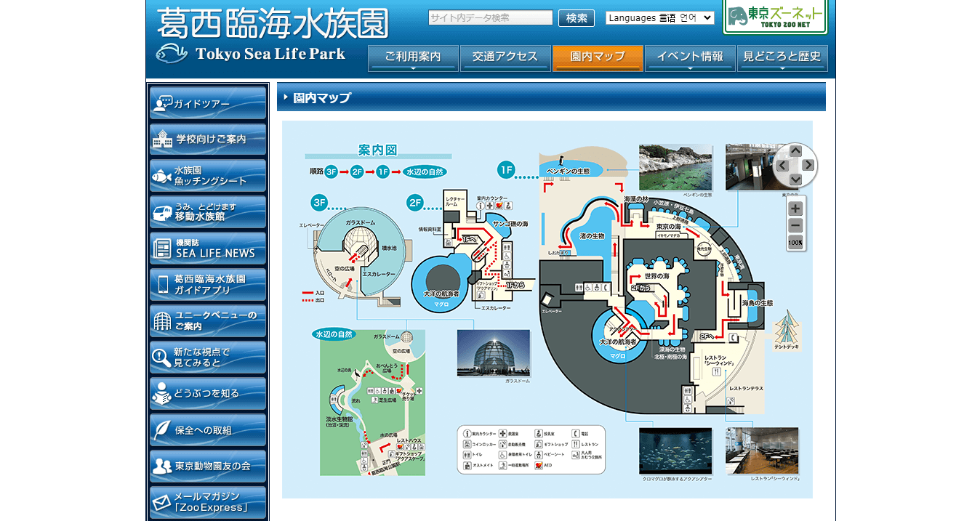980x521 pixels.
Task: Pan the map right with the arrow
Action: point(809,166)
